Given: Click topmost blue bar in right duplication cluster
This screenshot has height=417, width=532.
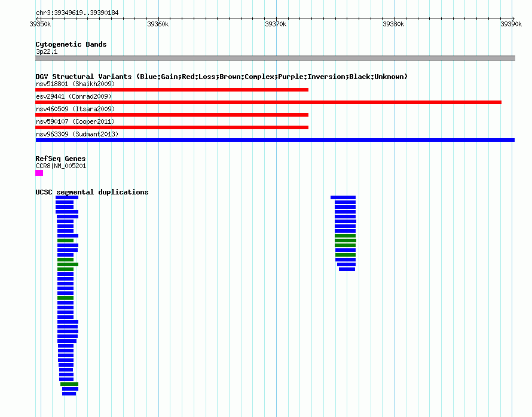Looking at the screenshot, I should [x=343, y=197].
